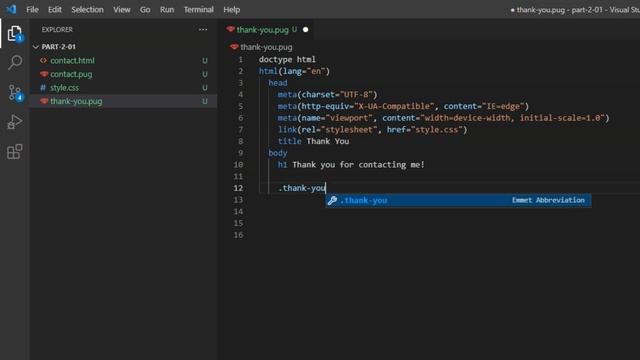The height and width of the screenshot is (360, 640).
Task: Click the typed '.thank-you' text on line 12
Action: point(302,188)
